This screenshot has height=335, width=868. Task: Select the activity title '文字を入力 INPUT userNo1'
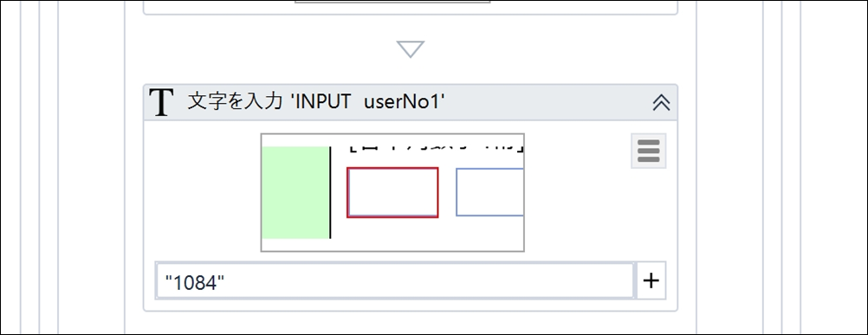click(317, 102)
